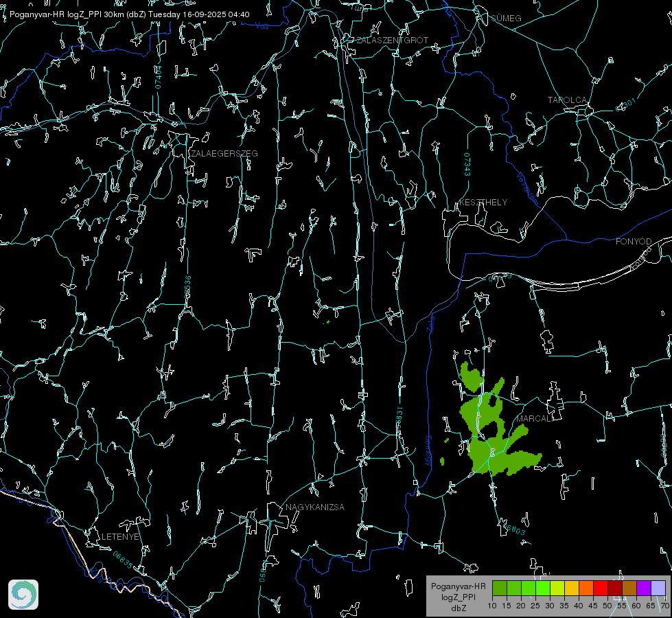Click the SÜMEG city label
This screenshot has height=618, width=672.
506,19
